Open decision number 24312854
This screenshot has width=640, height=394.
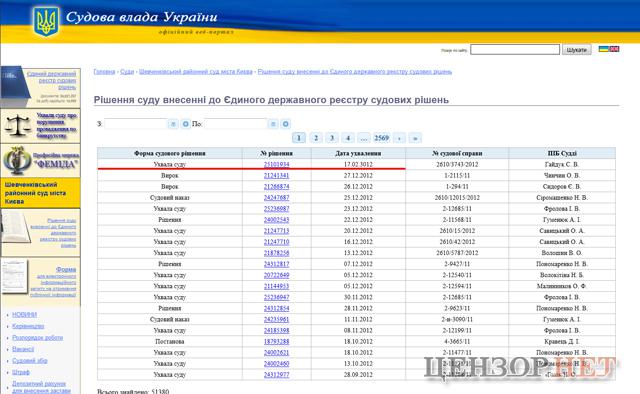click(276, 308)
